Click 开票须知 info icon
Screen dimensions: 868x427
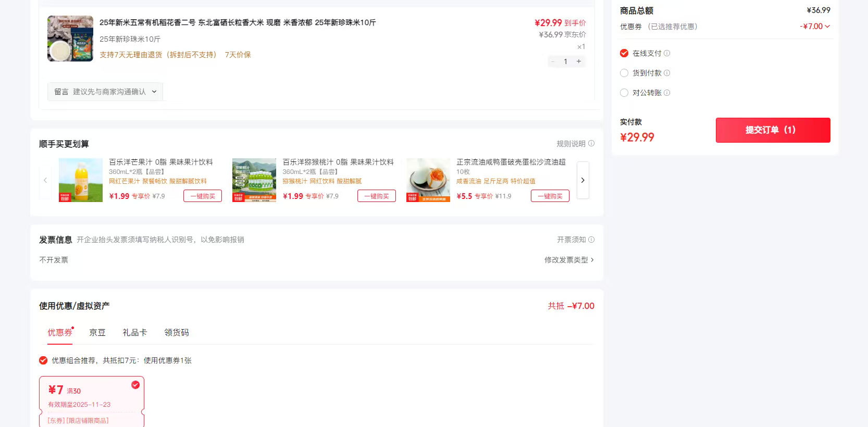pyautogui.click(x=591, y=240)
